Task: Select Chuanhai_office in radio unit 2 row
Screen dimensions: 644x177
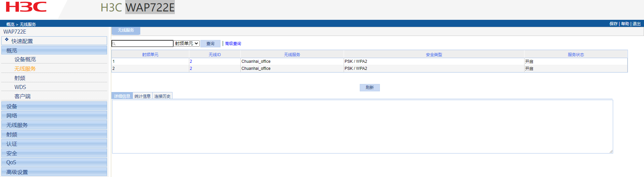Action: pyautogui.click(x=256, y=69)
